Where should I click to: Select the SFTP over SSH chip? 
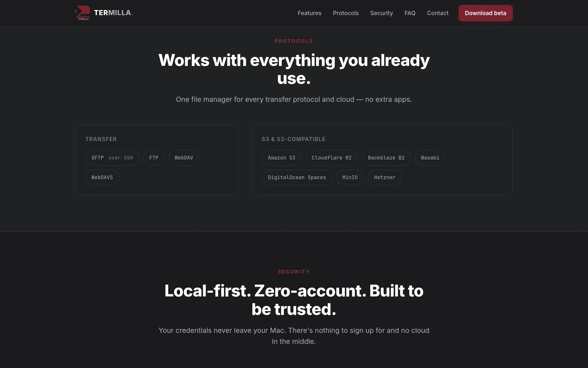(x=112, y=158)
